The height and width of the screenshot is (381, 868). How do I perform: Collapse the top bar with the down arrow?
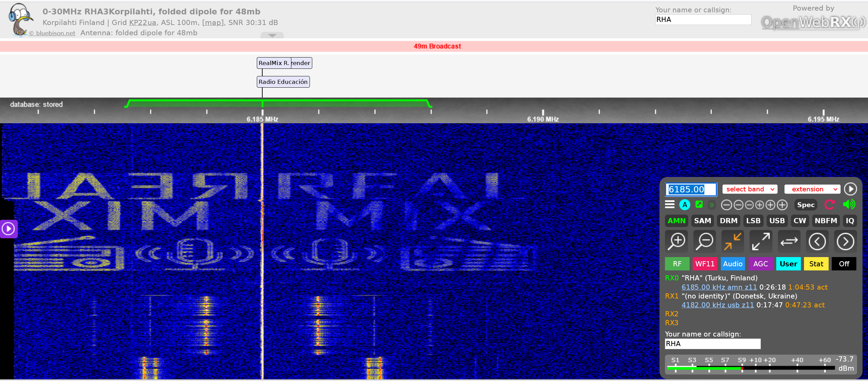pyautogui.click(x=272, y=35)
